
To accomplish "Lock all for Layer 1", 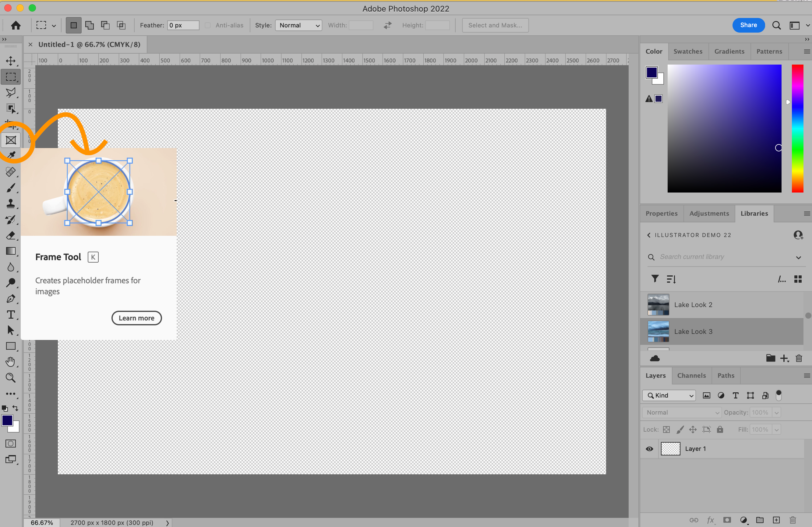I will click(x=720, y=430).
